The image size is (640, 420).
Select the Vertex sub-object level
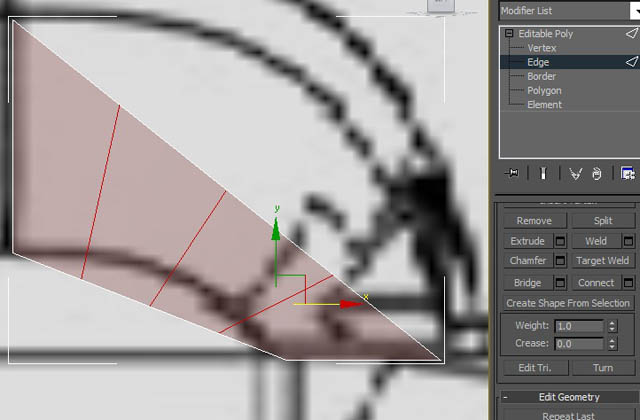click(x=542, y=48)
